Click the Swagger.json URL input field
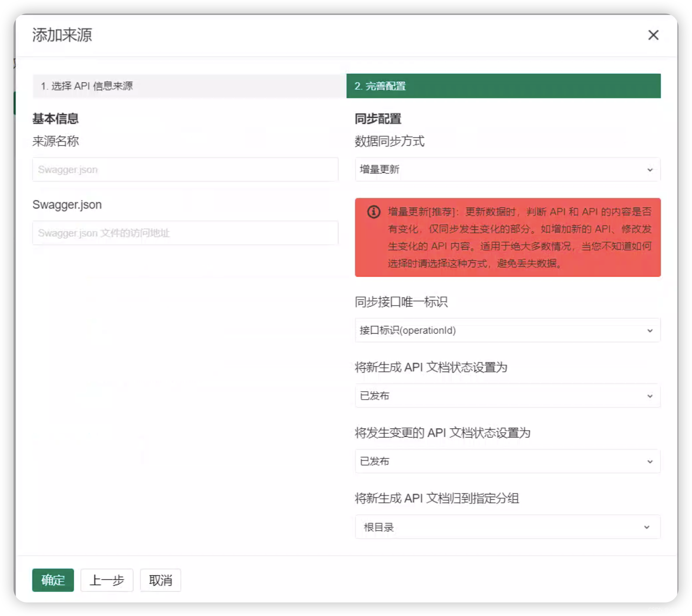The width and height of the screenshot is (692, 616). click(x=185, y=233)
